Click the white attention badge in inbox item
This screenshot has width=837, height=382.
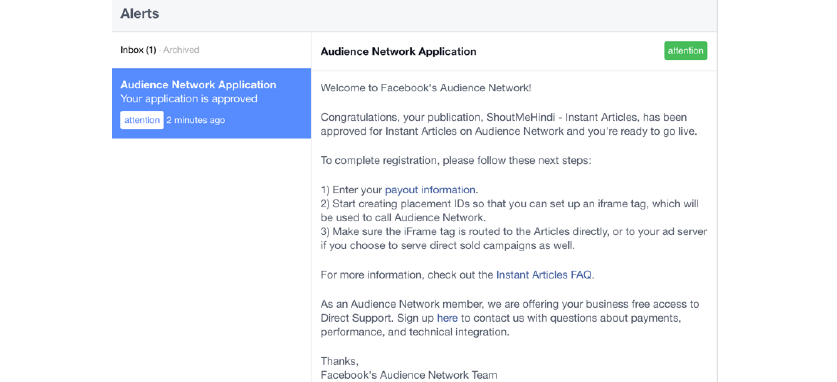tap(141, 120)
